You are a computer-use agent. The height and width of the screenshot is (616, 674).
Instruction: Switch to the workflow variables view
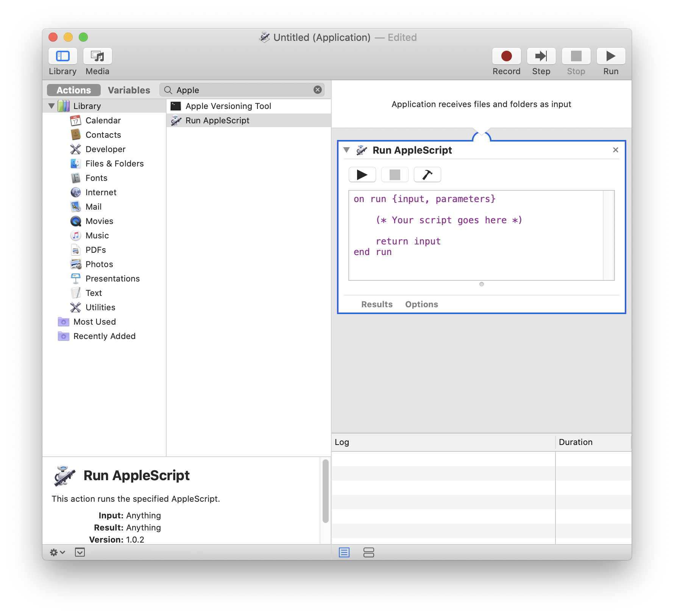click(368, 552)
